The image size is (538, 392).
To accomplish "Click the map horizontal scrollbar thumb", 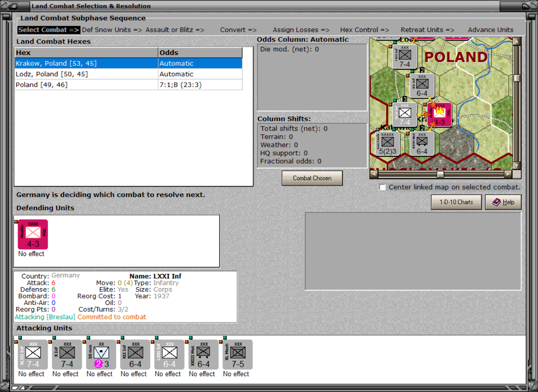I will (x=440, y=174).
